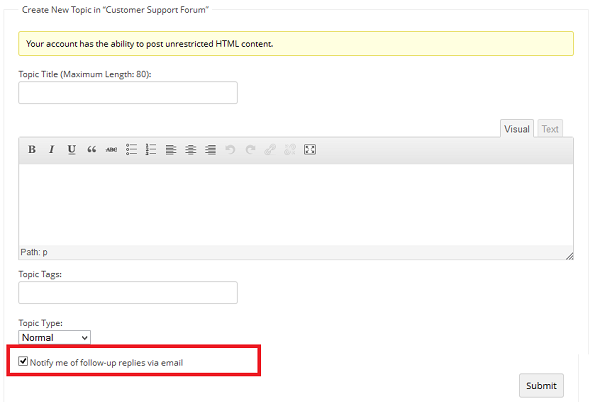The width and height of the screenshot is (599, 402).
Task: Insert a blockquote using quote icon
Action: point(91,149)
